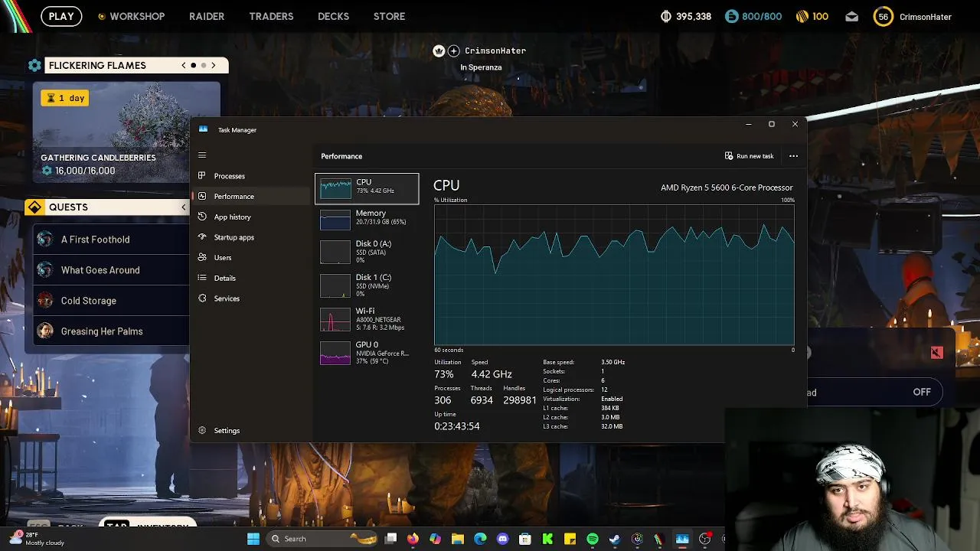
Task: Open Microsoft Copilot from the taskbar
Action: [436, 539]
